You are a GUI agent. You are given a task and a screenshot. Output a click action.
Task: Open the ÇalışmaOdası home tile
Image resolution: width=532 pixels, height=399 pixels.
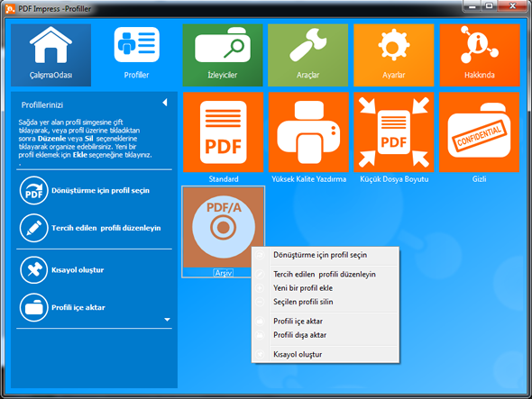pos(50,55)
